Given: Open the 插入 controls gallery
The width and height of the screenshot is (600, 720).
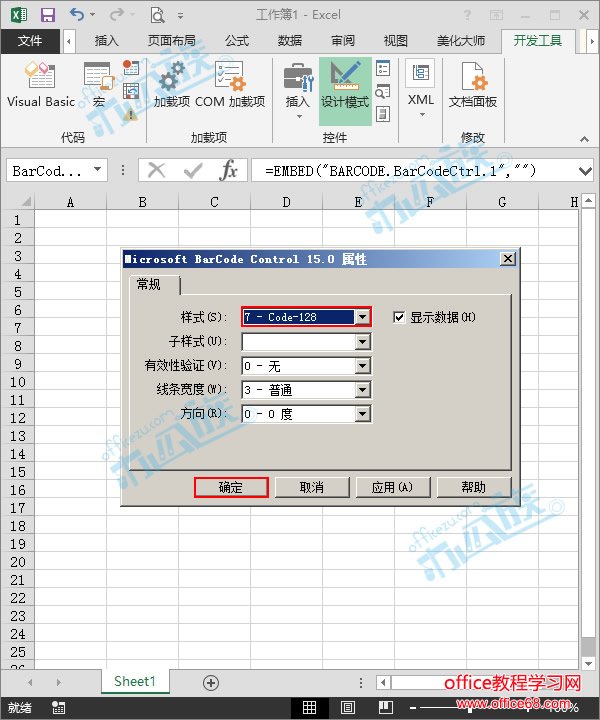Looking at the screenshot, I should point(298,90).
